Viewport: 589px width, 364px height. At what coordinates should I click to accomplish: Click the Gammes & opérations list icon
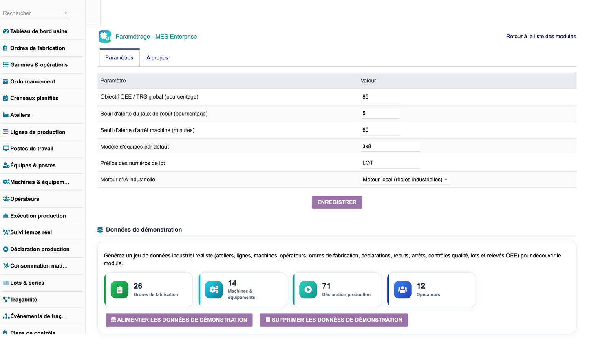coord(6,65)
